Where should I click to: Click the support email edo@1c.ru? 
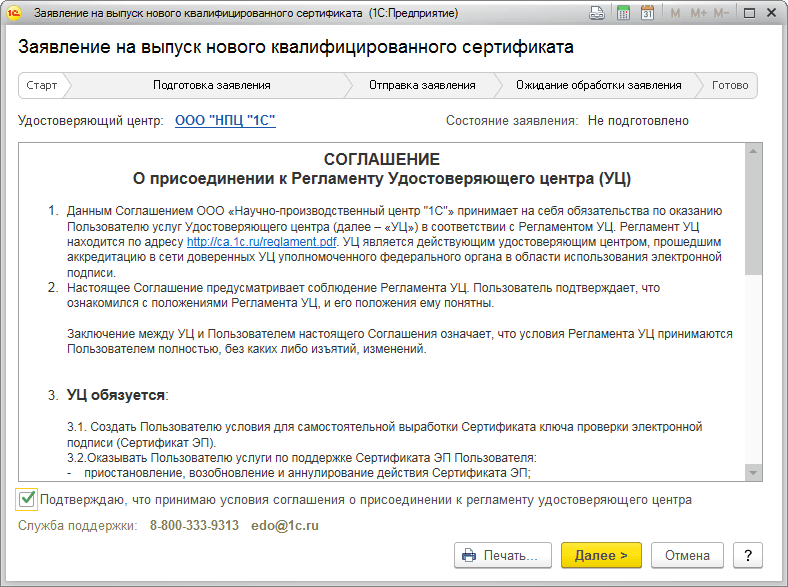(x=285, y=526)
